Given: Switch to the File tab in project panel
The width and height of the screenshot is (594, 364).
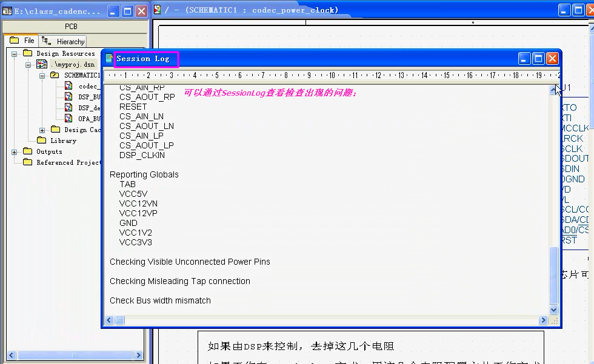Looking at the screenshot, I should pyautogui.click(x=22, y=41).
